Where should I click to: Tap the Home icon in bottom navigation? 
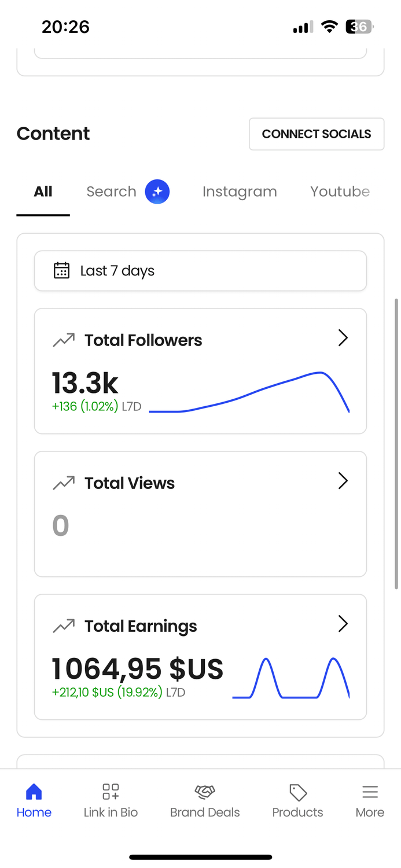pyautogui.click(x=34, y=791)
